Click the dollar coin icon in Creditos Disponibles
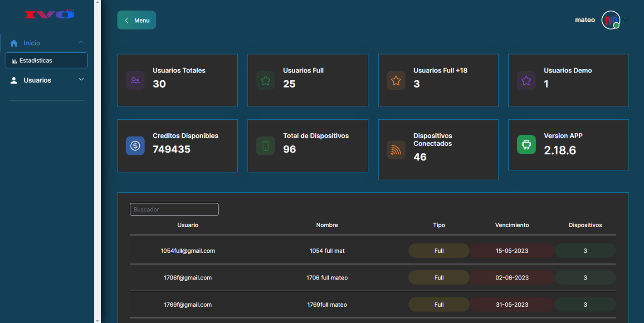This screenshot has height=323, width=644. tap(135, 146)
